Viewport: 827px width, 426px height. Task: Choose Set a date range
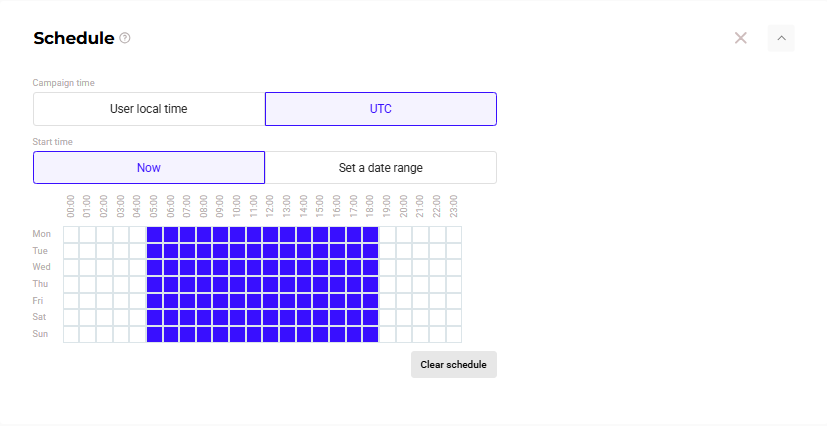click(x=381, y=168)
